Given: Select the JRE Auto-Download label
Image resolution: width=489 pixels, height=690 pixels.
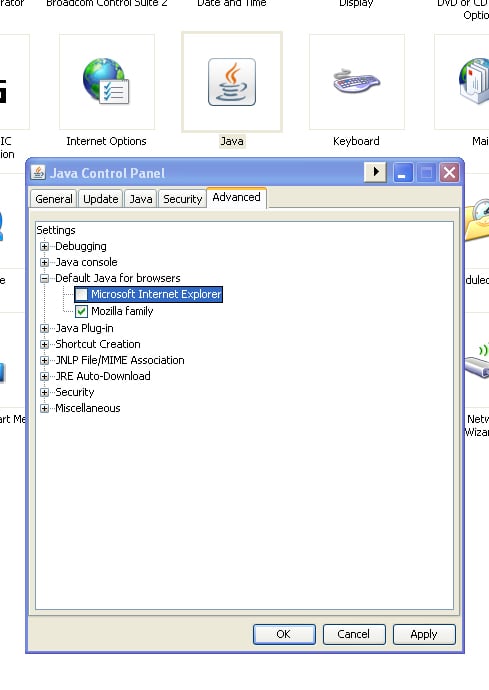Looking at the screenshot, I should pos(103,376).
